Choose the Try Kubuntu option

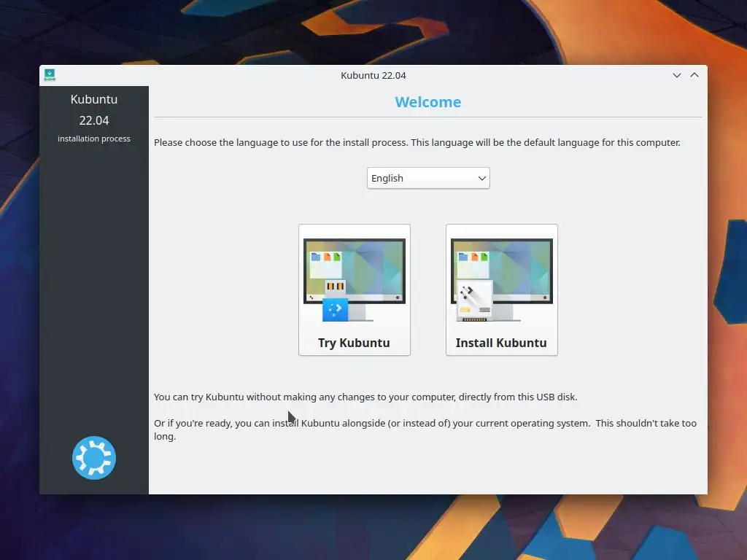click(355, 289)
